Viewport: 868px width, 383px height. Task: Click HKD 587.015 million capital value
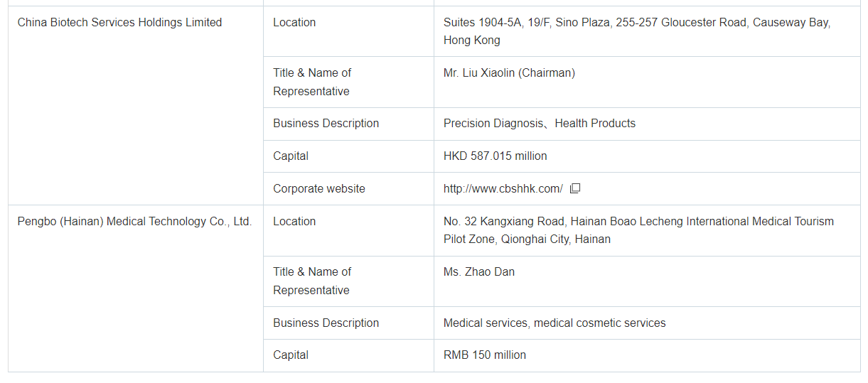(495, 156)
